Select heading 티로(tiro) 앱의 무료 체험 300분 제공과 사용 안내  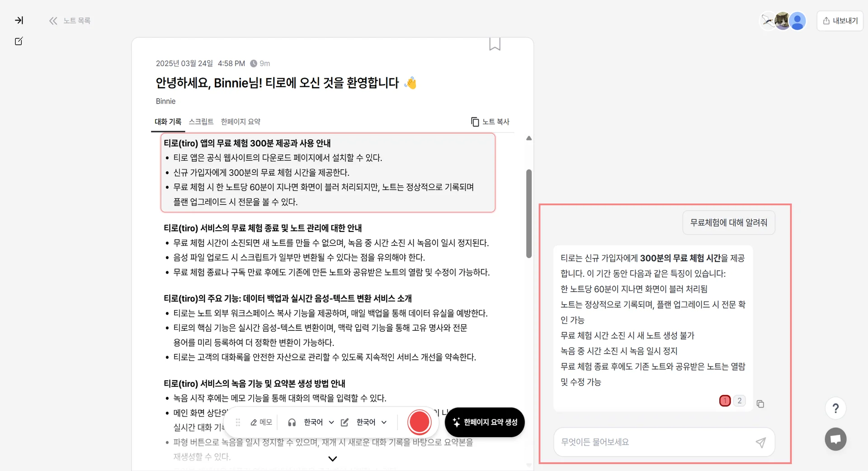247,143
